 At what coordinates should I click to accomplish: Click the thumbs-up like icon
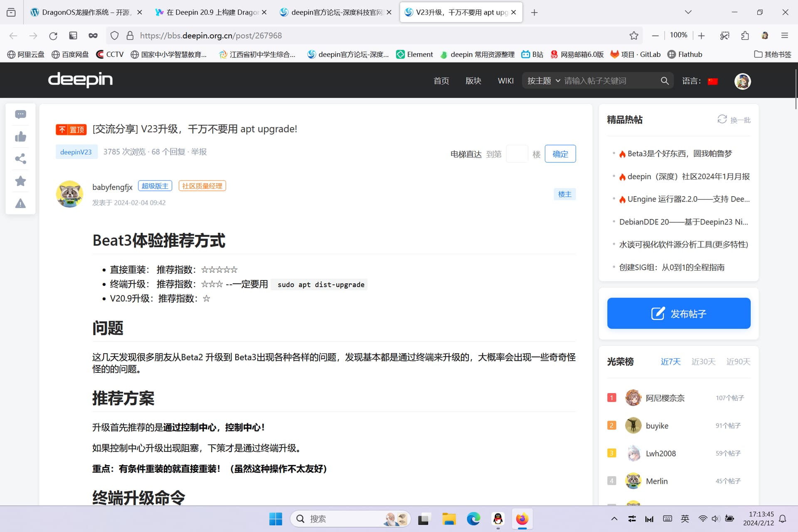20,137
